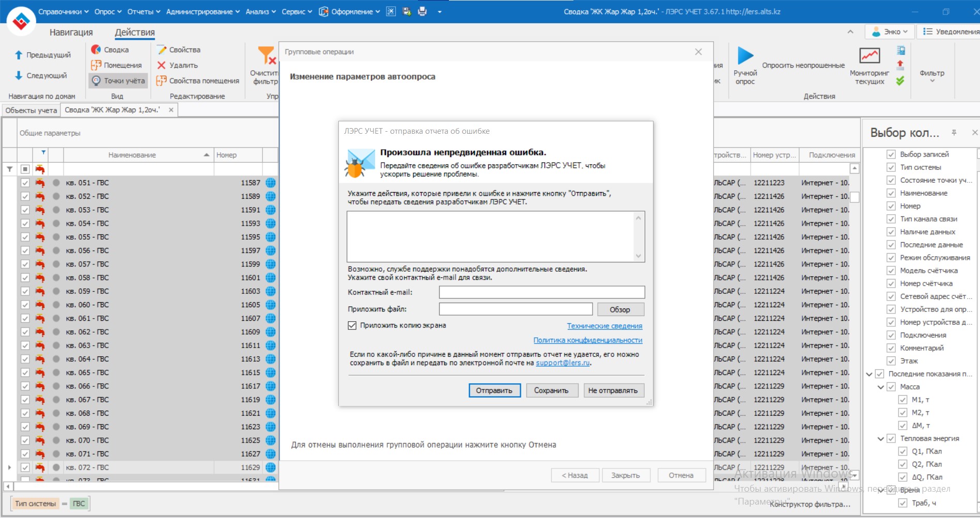Click the Контактный e-mail input field
The width and height of the screenshot is (980, 518).
542,292
